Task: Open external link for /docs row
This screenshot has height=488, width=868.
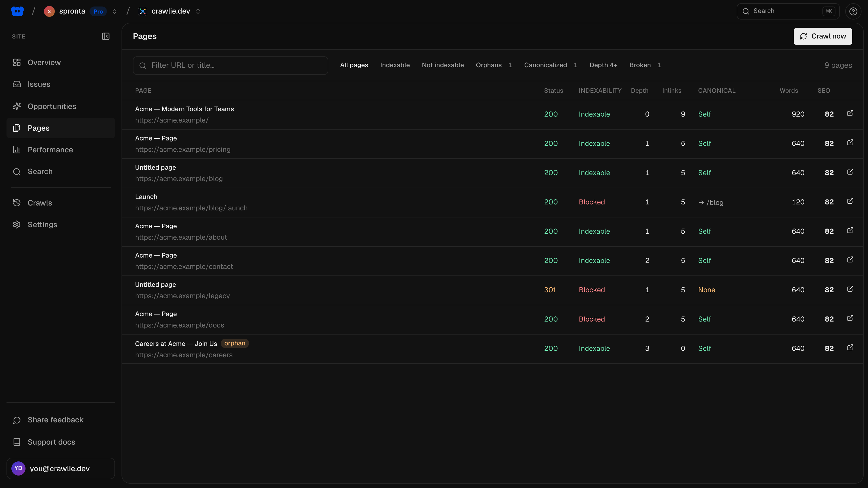Action: [x=850, y=318]
